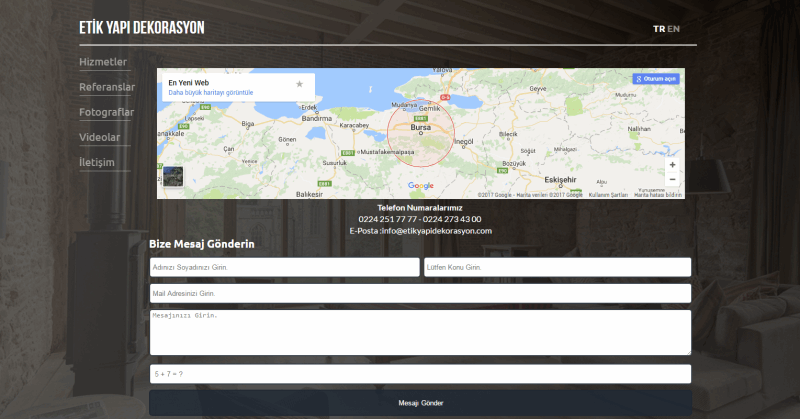The height and width of the screenshot is (419, 800).
Task: Go to the Fotograflar page
Action: click(x=107, y=112)
